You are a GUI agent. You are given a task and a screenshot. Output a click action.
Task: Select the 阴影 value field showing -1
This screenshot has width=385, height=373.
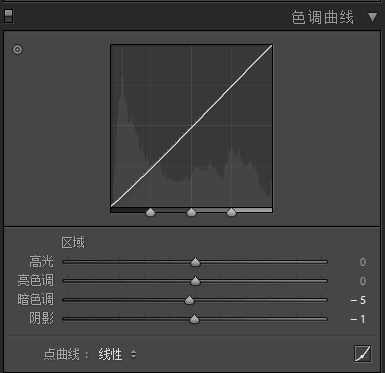(x=358, y=319)
